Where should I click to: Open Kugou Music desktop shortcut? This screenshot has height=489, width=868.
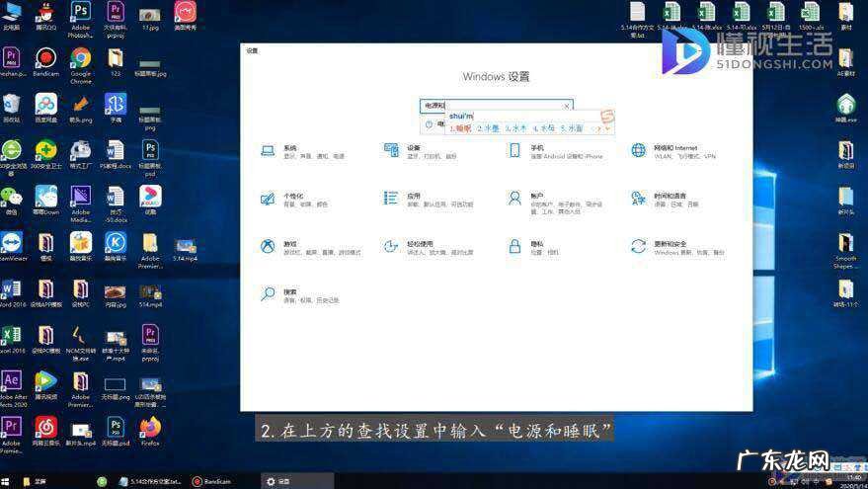116,247
